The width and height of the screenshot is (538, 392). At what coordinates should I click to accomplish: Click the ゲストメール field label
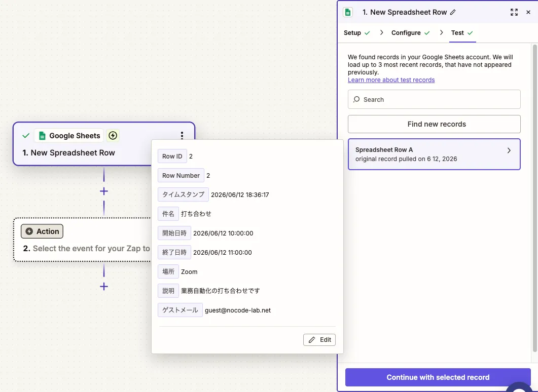pyautogui.click(x=180, y=310)
